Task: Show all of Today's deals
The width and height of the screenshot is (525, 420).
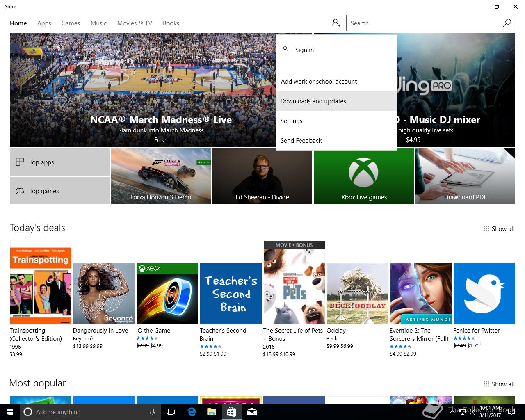Action: click(x=499, y=229)
